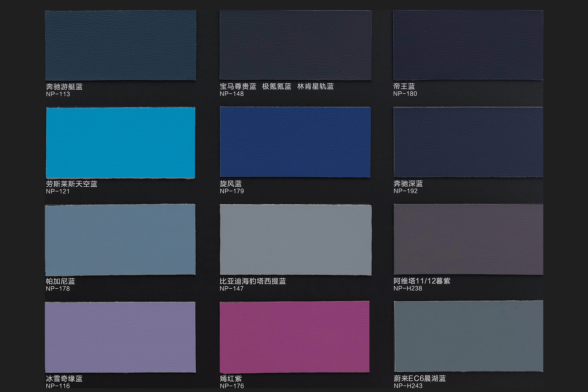Click the label text 奔驰深蓝
The image size is (588, 392).
[x=408, y=184]
